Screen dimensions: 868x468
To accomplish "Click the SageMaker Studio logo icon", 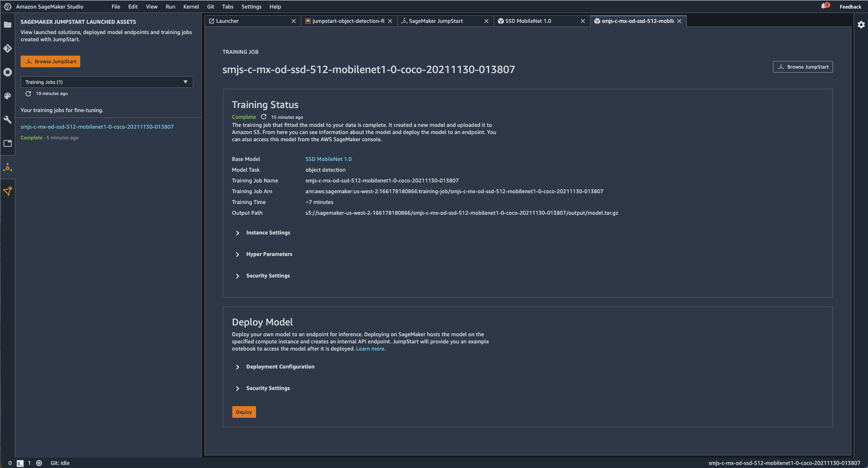I will (x=8, y=7).
